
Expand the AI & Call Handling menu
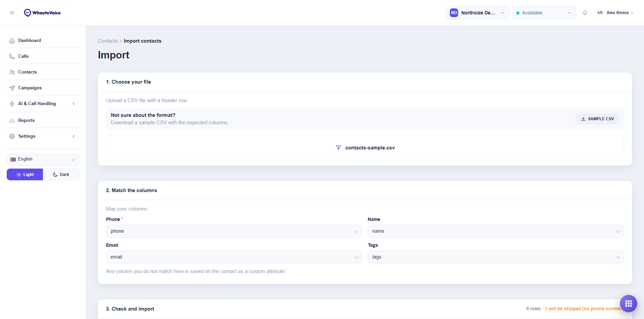coord(43,104)
